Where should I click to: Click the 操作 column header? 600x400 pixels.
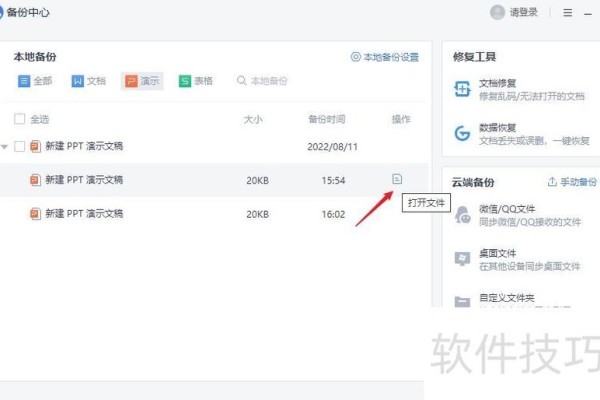(401, 119)
